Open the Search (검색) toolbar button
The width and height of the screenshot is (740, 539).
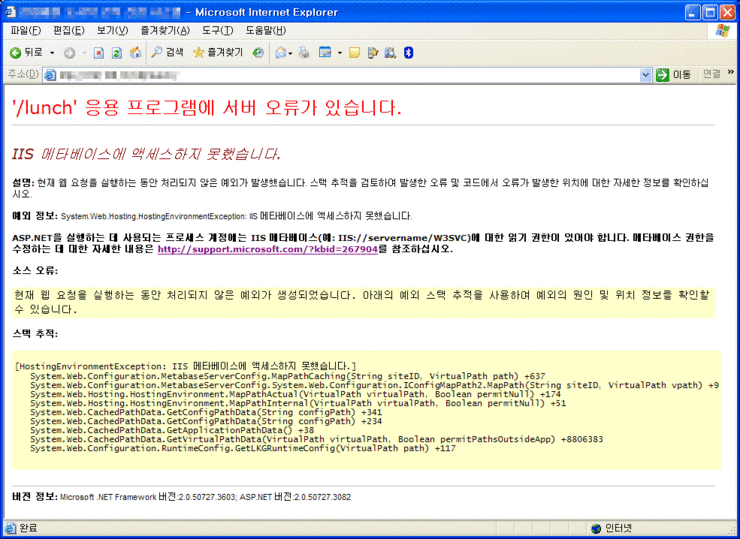[167, 52]
